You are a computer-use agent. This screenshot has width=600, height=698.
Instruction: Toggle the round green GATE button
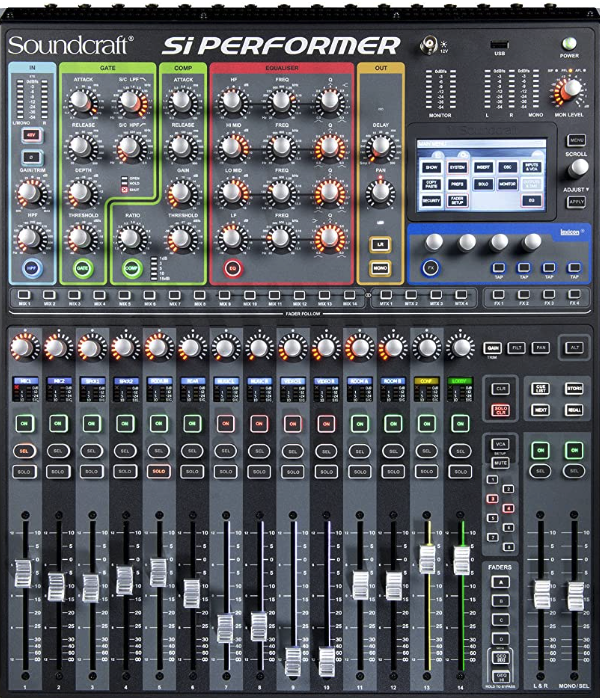point(82,268)
